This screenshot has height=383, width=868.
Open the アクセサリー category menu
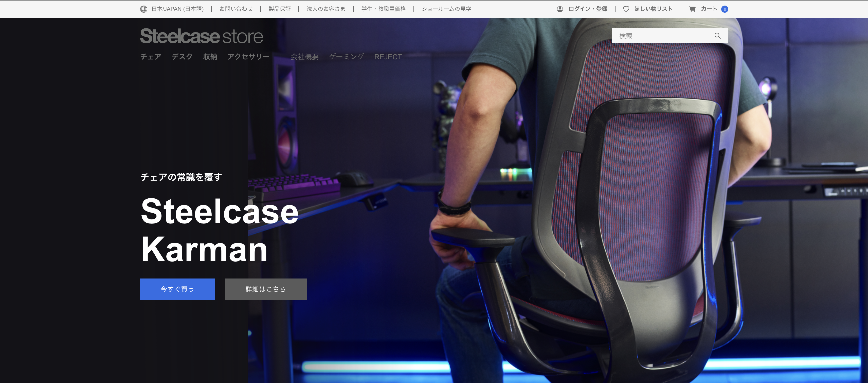click(x=249, y=57)
